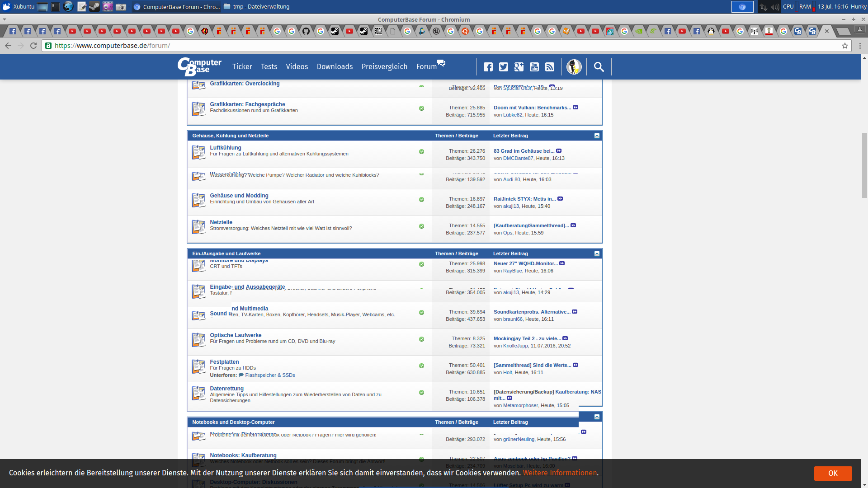Screen dimensions: 868x488
Task: Open the Downloads menu item
Action: pos(335,67)
